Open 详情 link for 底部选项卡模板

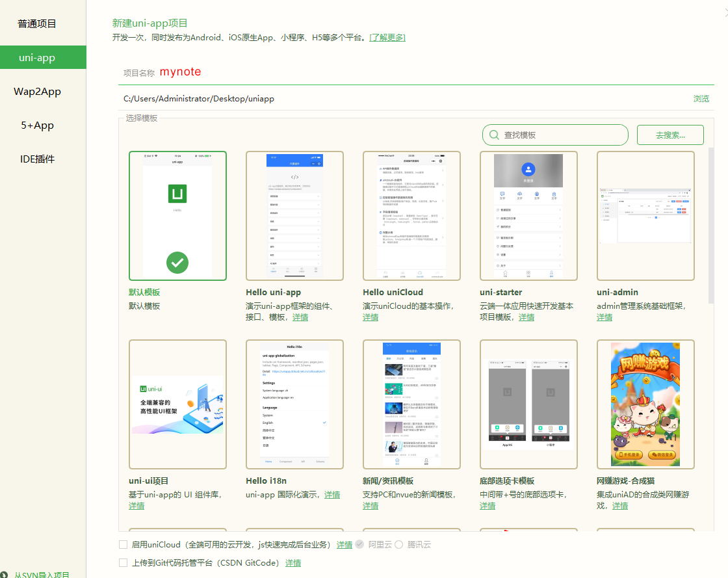(x=487, y=506)
